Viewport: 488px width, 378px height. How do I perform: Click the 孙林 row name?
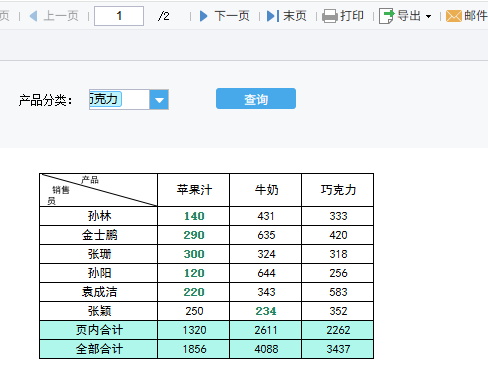coord(99,216)
